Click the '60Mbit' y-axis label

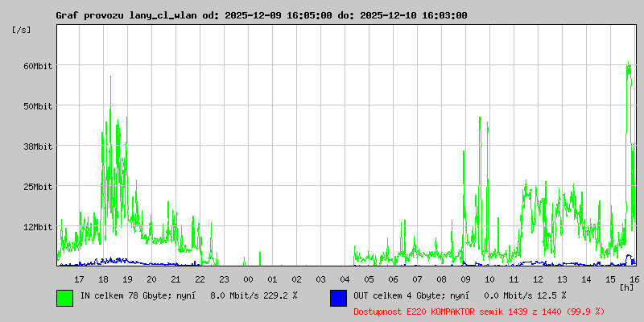[x=38, y=66]
